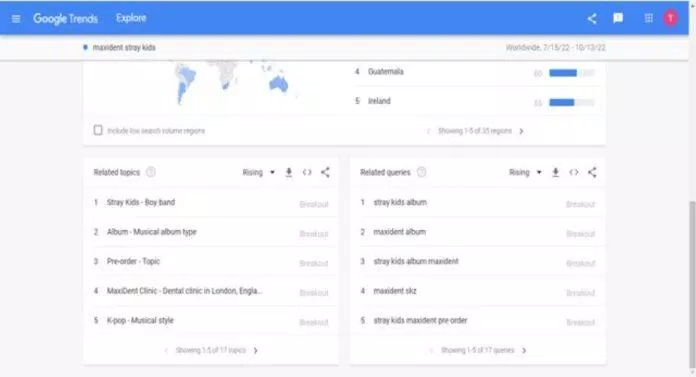This screenshot has height=377, width=696.
Task: Open the feedback icon in the header
Action: tap(618, 18)
